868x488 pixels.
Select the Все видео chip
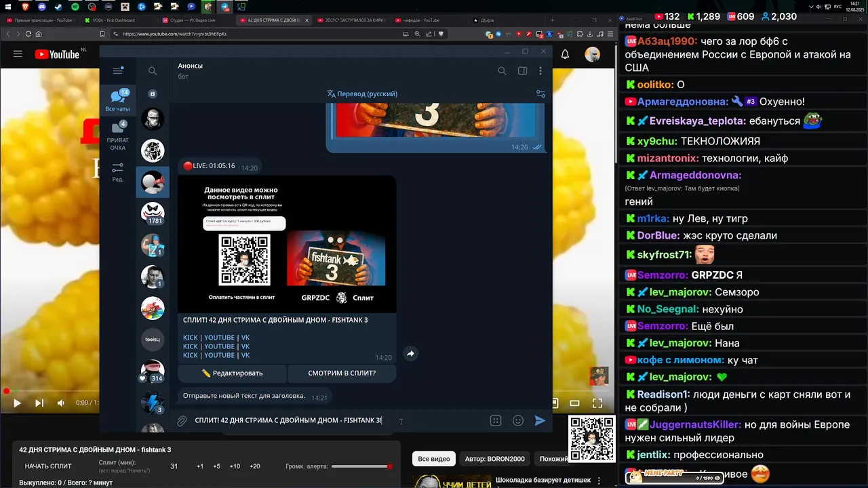[434, 459]
